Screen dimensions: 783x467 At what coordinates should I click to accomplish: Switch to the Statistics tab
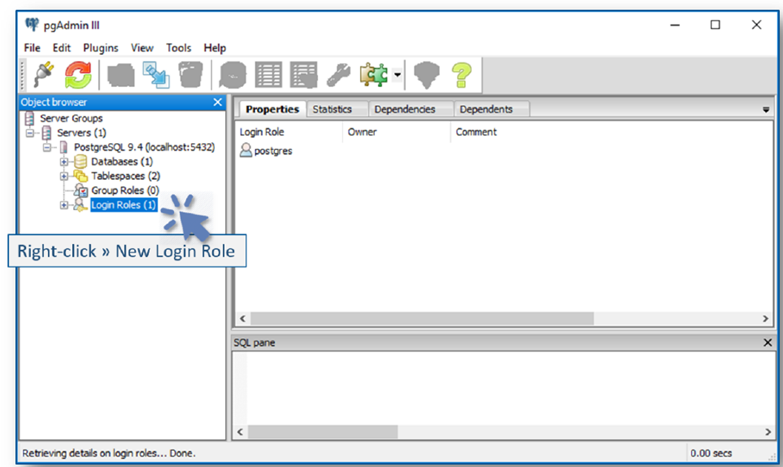coord(332,109)
